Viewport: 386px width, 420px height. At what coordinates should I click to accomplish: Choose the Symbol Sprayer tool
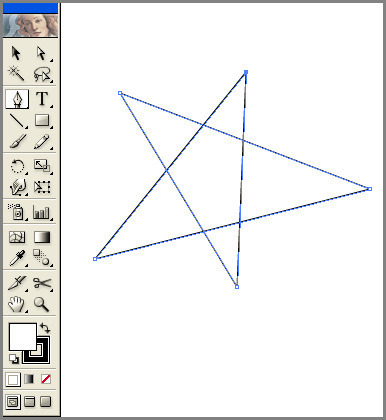[x=17, y=212]
